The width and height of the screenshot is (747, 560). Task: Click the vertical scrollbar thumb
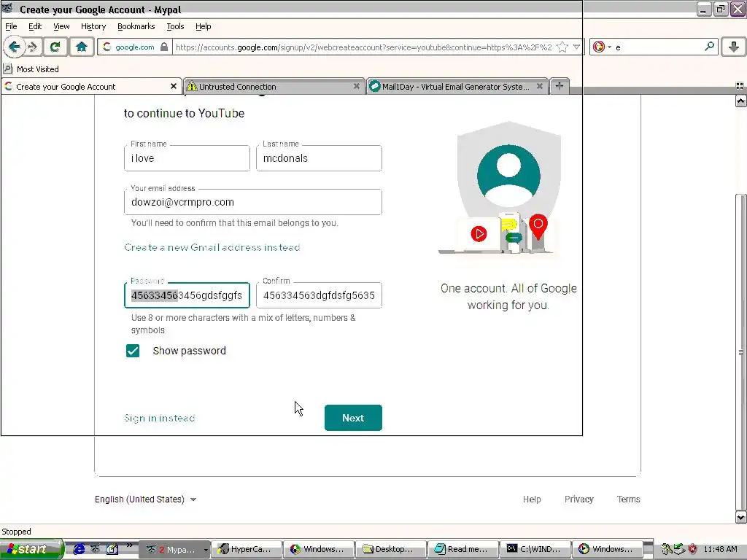coord(741,352)
